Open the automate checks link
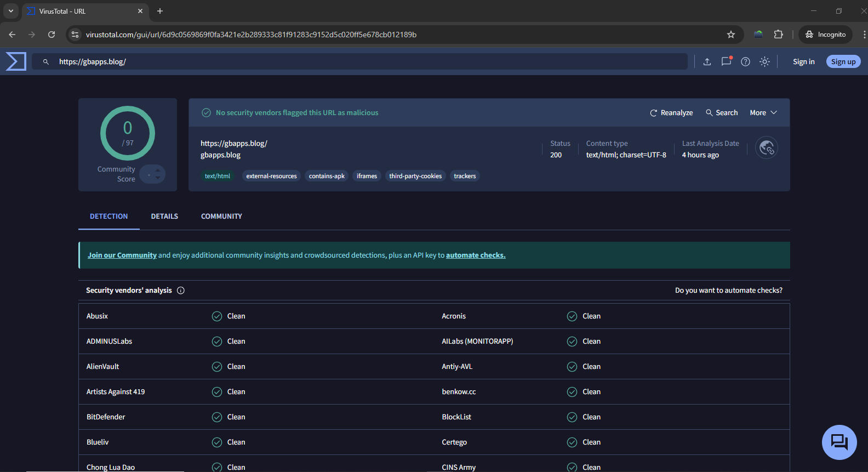Screen dimensions: 868x472 pos(476,255)
